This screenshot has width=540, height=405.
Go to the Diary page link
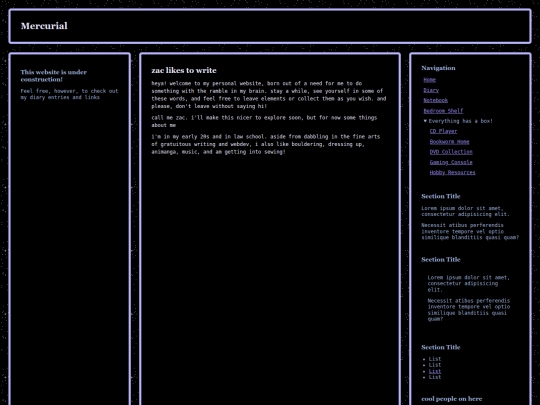pyautogui.click(x=431, y=90)
